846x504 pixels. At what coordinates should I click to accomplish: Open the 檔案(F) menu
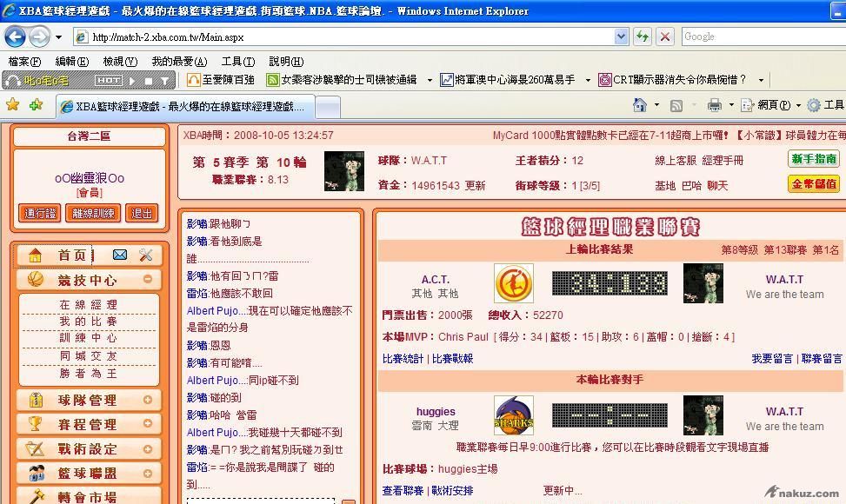25,62
